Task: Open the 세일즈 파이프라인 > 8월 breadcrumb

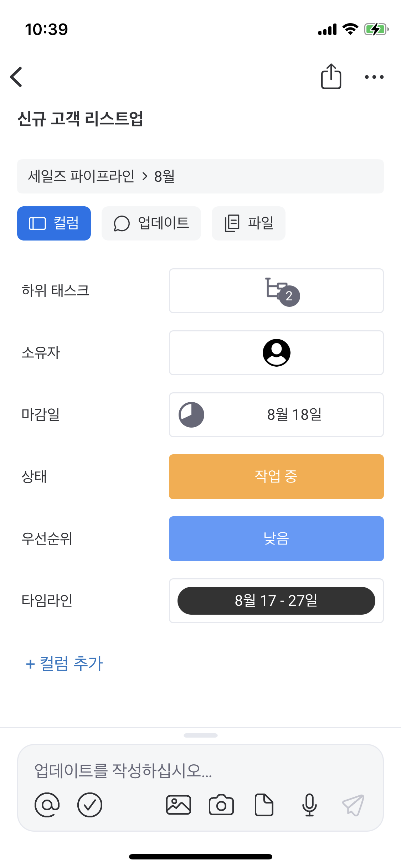Action: click(x=200, y=176)
